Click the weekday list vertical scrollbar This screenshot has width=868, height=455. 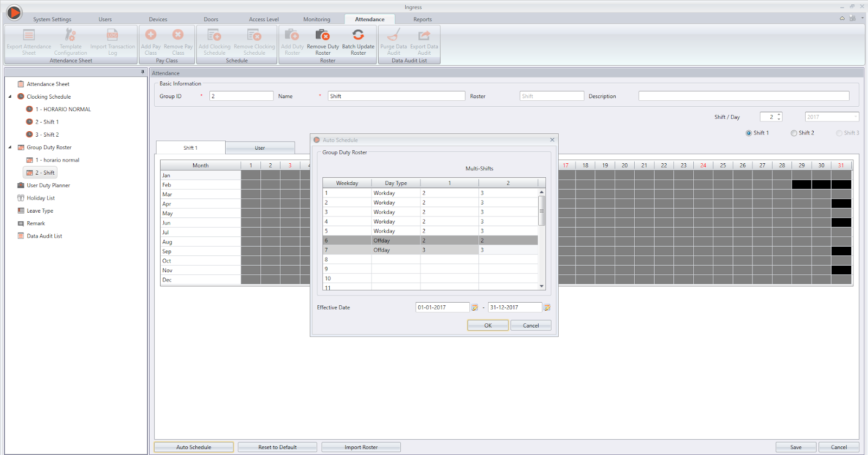coord(541,212)
